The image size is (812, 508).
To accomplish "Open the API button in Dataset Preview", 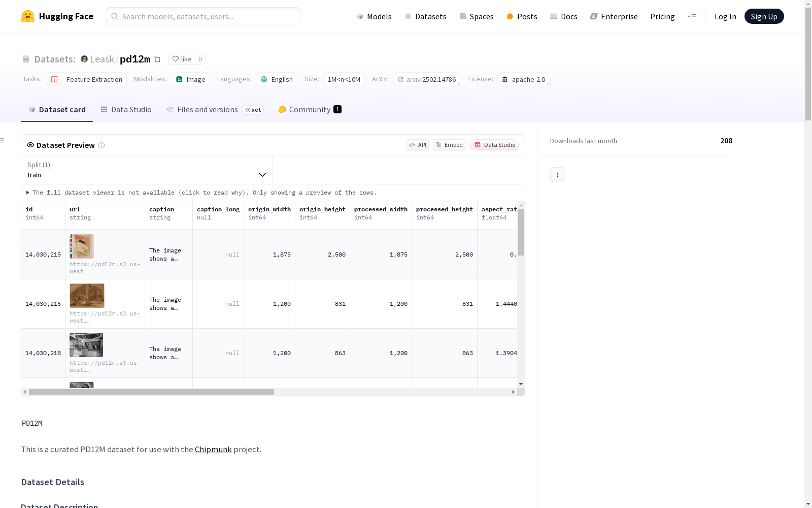I will [x=418, y=145].
